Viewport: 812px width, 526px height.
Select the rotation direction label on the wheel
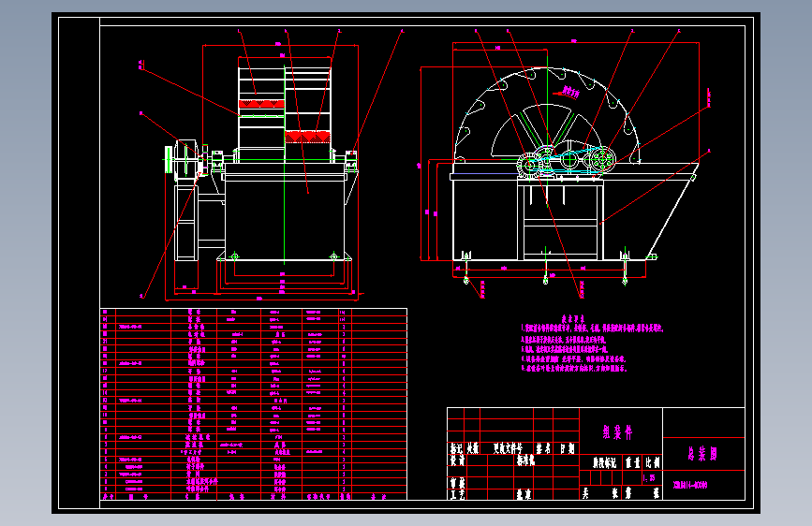point(569,93)
